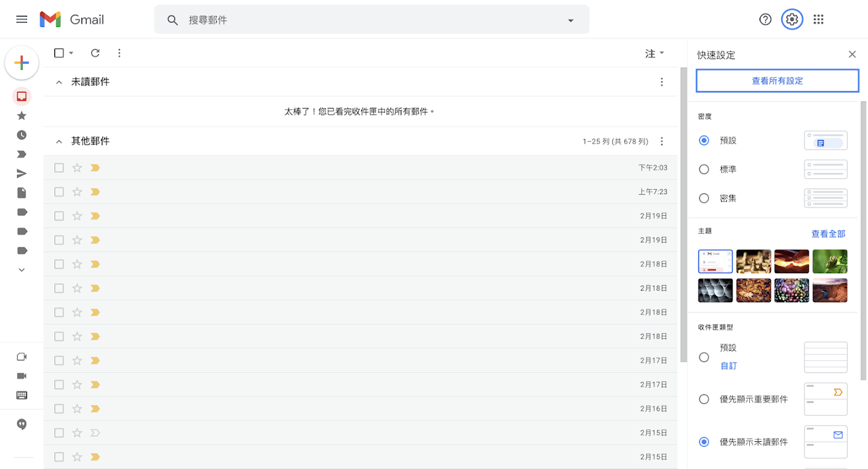
Task: Collapse the 其他郵件 section
Action: [59, 141]
